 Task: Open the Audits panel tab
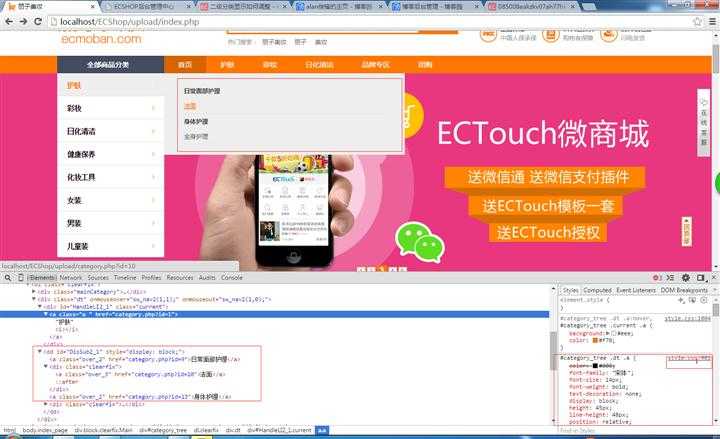click(207, 277)
